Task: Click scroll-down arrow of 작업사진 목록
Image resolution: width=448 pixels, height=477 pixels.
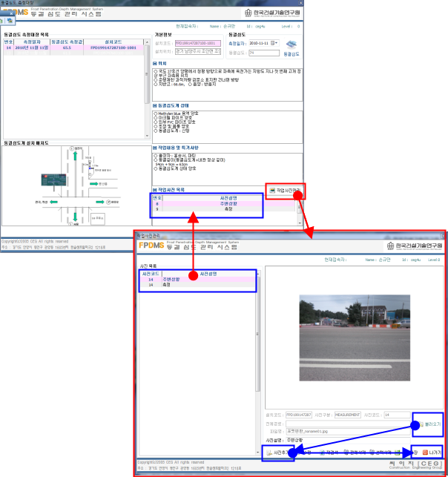Action: click(300, 223)
